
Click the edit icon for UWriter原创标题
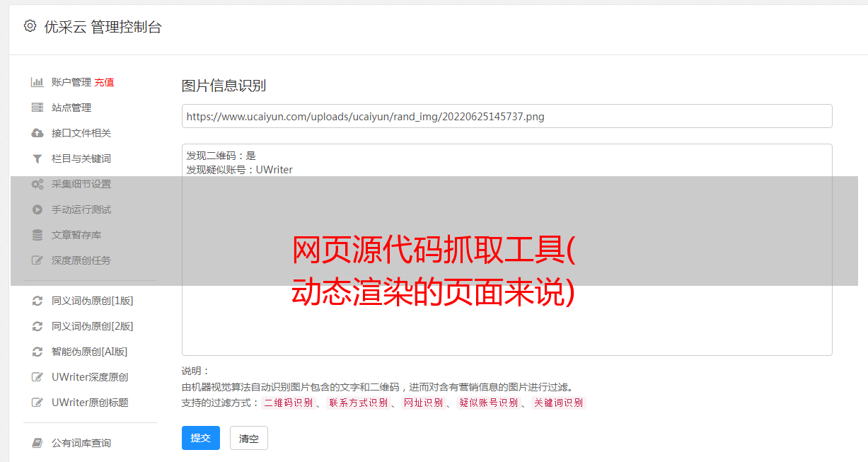point(37,403)
